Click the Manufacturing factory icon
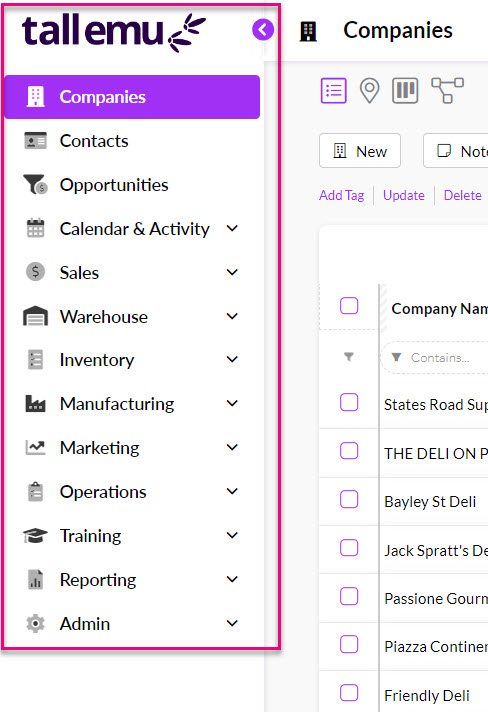Viewport: 488px width, 712px height. coord(35,404)
